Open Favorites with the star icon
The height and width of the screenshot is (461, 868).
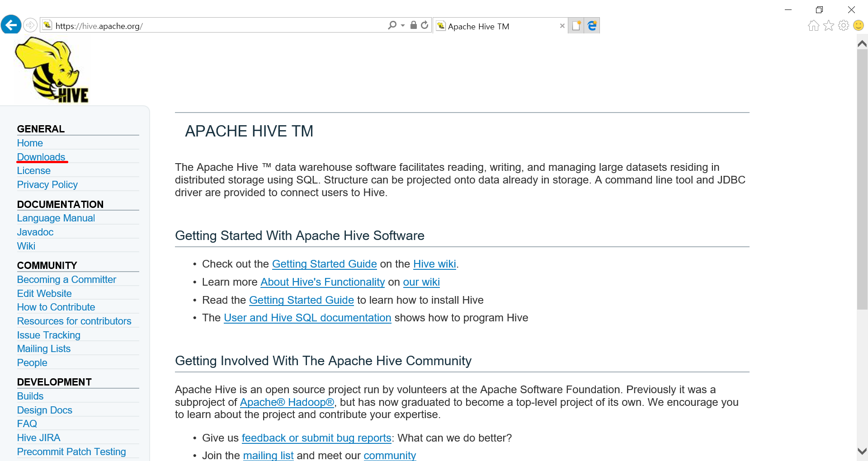828,26
